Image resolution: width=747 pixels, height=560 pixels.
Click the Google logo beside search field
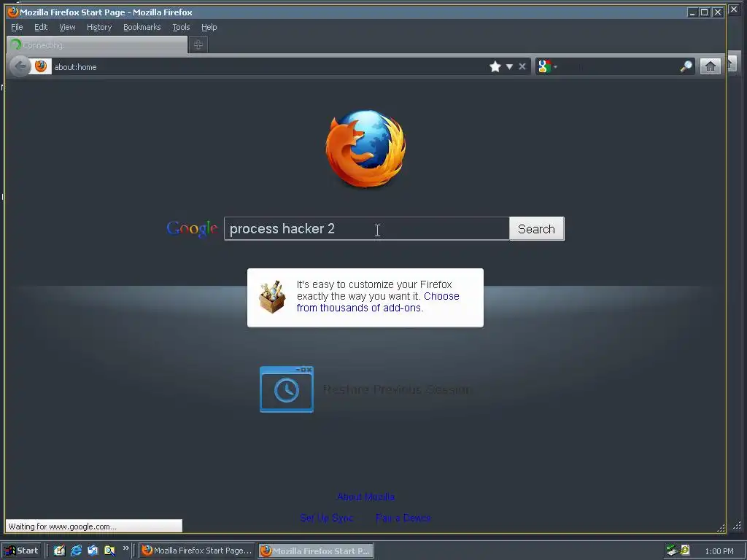coord(192,229)
